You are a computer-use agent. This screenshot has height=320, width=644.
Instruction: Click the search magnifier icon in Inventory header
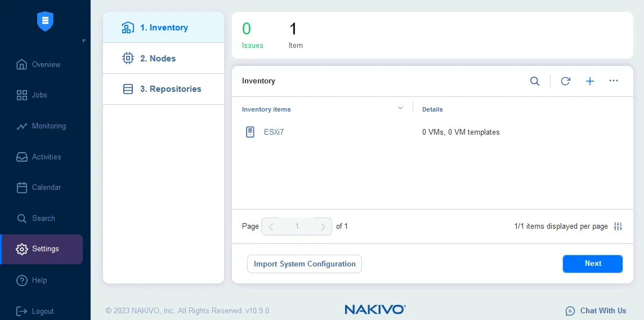click(535, 81)
